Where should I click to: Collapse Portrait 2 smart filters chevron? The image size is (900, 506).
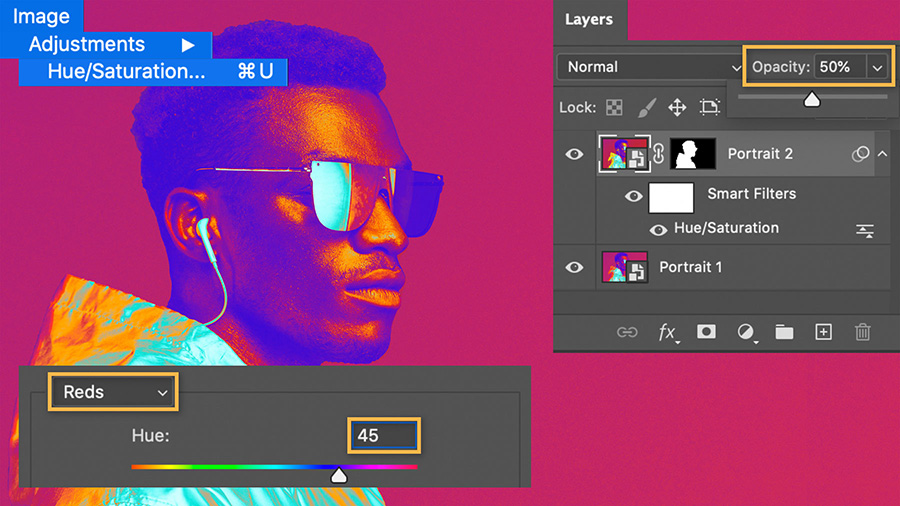pyautogui.click(x=882, y=154)
